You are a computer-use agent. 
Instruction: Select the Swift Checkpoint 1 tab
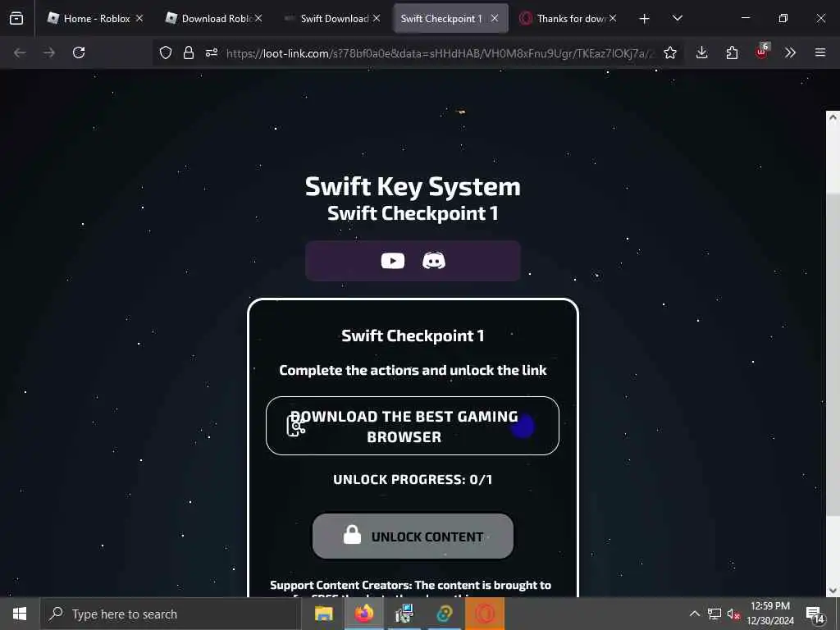pyautogui.click(x=450, y=18)
